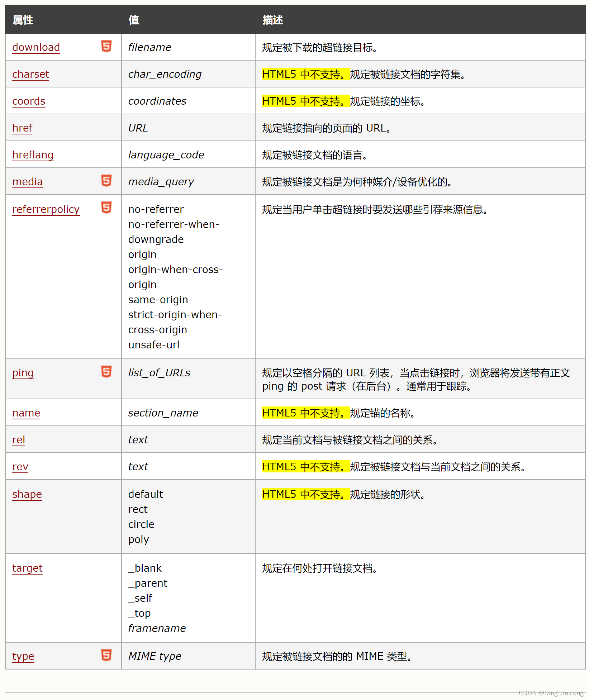The height and width of the screenshot is (700, 589).
Task: Select the list_of_URLs value text
Action: [x=159, y=373]
